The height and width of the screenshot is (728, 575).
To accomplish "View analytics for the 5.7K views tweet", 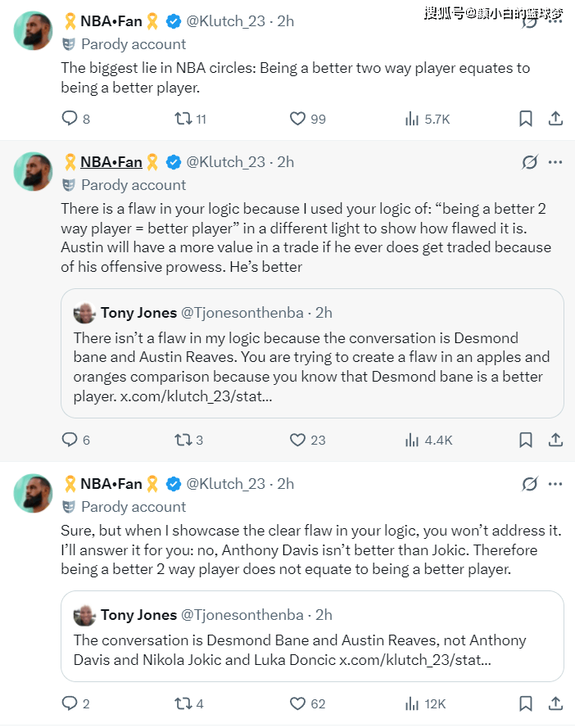I will pyautogui.click(x=412, y=119).
